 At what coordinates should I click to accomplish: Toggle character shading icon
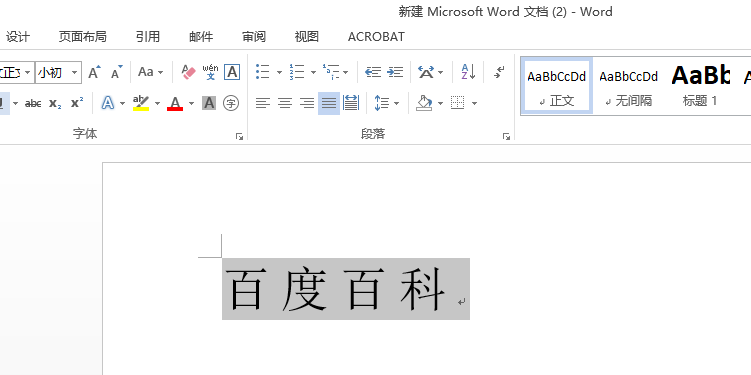tap(209, 103)
